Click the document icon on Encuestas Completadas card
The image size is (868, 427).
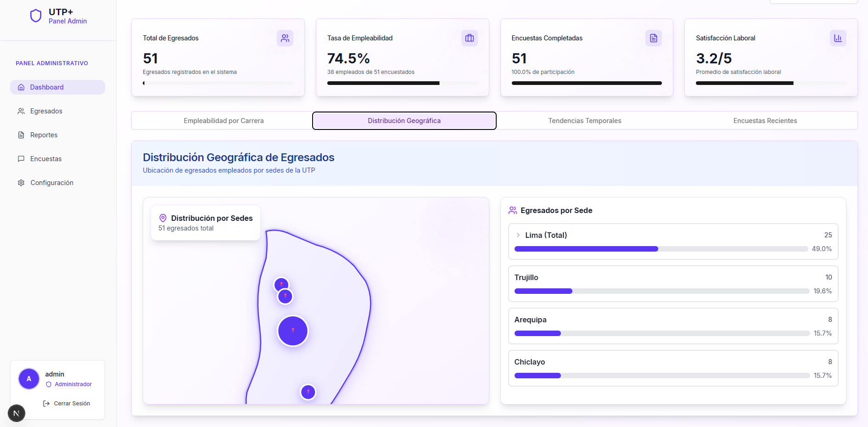[653, 38]
